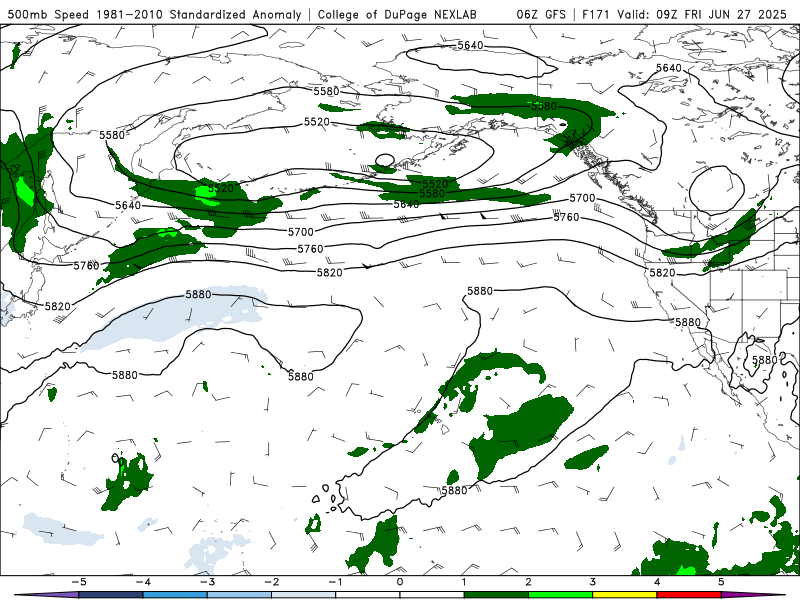Click the '5820' contour label off California coast
Viewport: 800px width, 600px height.
point(662,273)
